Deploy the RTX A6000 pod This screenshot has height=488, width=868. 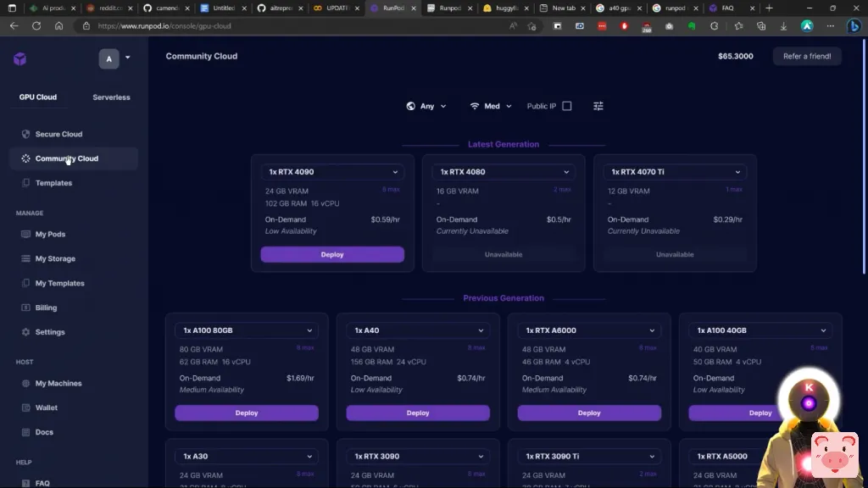(590, 413)
